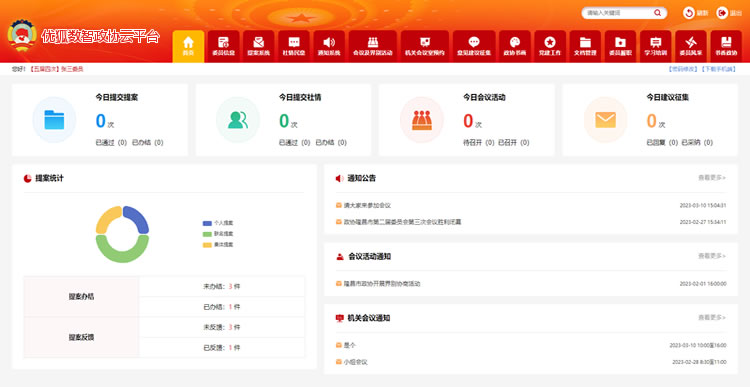This screenshot has height=387, width=750.
Task: Open notice 请大家来参加会议
Action: click(x=367, y=206)
